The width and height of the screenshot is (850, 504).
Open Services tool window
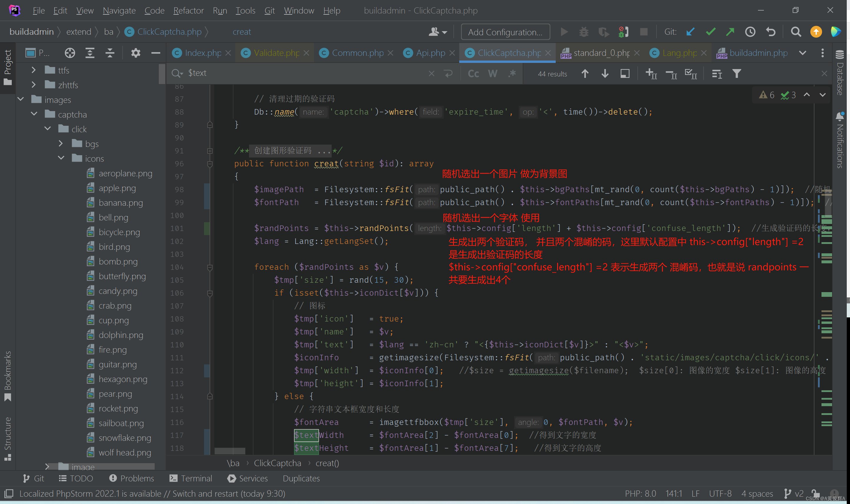pyautogui.click(x=247, y=478)
